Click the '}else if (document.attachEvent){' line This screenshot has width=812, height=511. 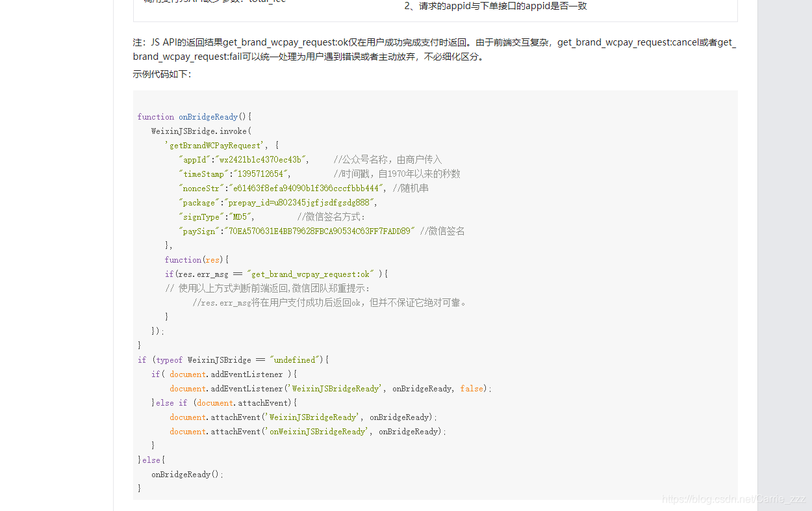[x=224, y=403]
